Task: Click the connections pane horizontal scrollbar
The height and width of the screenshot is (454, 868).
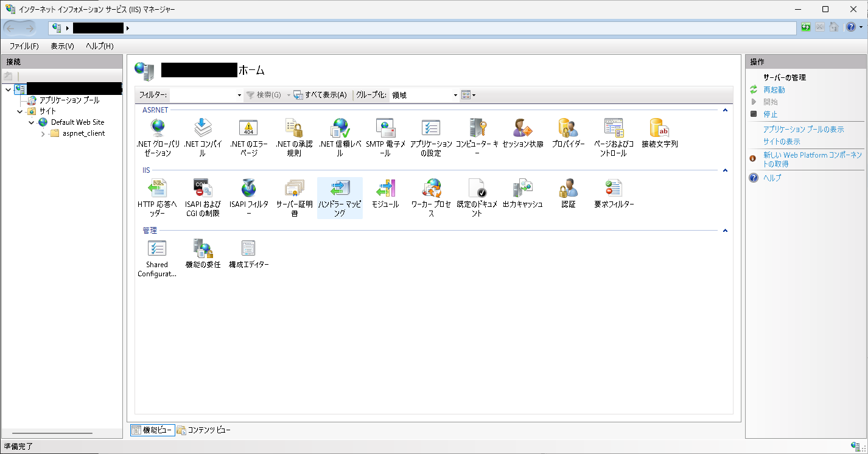Action: coord(52,433)
